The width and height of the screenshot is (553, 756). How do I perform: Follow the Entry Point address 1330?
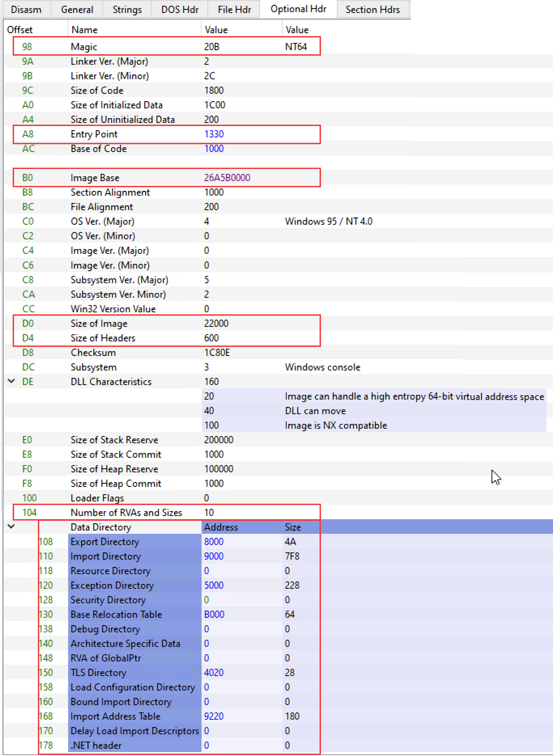(x=214, y=134)
